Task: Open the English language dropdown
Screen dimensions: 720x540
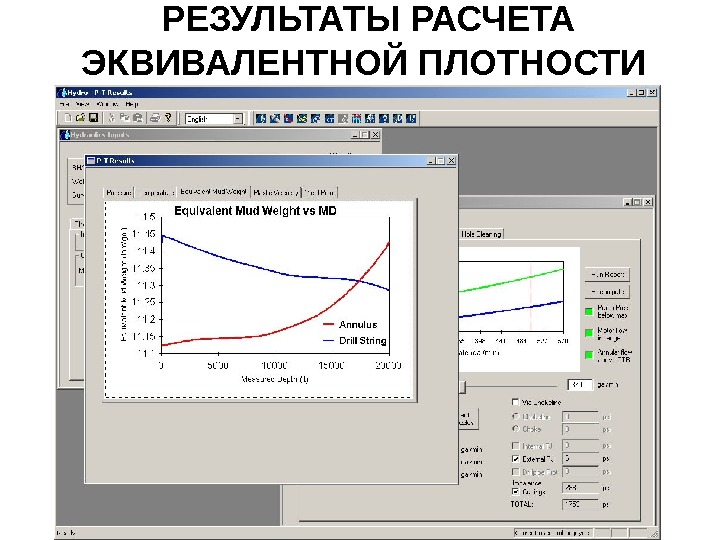Action: tap(237, 119)
